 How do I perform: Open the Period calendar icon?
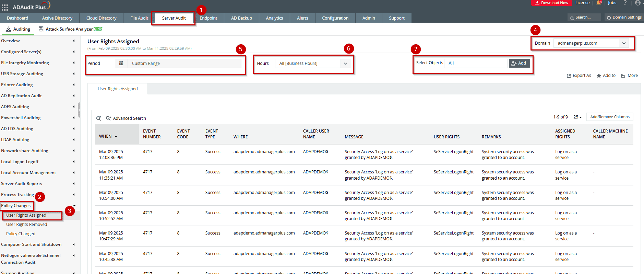click(121, 63)
